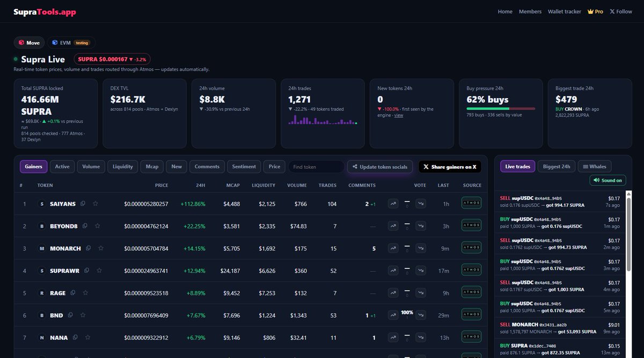The height and width of the screenshot is (358, 644).
Task: Copy the SAIYANS token address
Action: coord(83,204)
